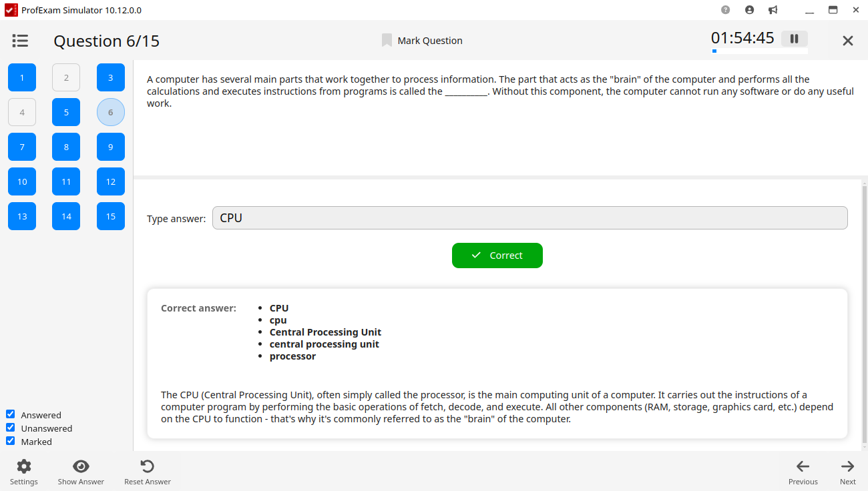The width and height of the screenshot is (868, 491).
Task: Click the Mark Question bookmark icon
Action: tap(387, 41)
